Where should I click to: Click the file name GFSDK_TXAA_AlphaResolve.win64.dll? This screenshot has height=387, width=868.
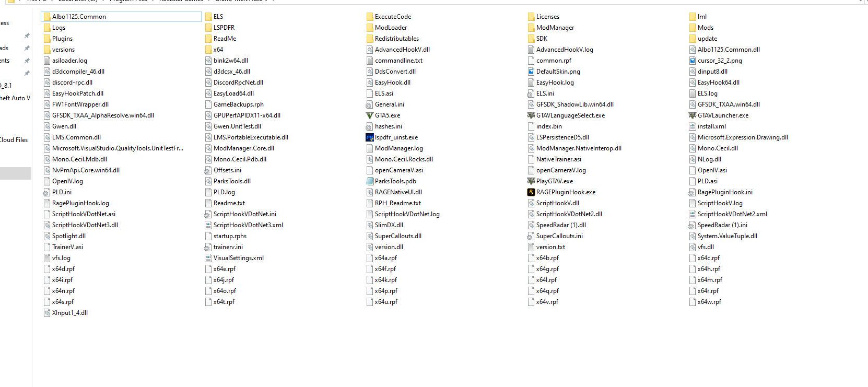(x=103, y=115)
